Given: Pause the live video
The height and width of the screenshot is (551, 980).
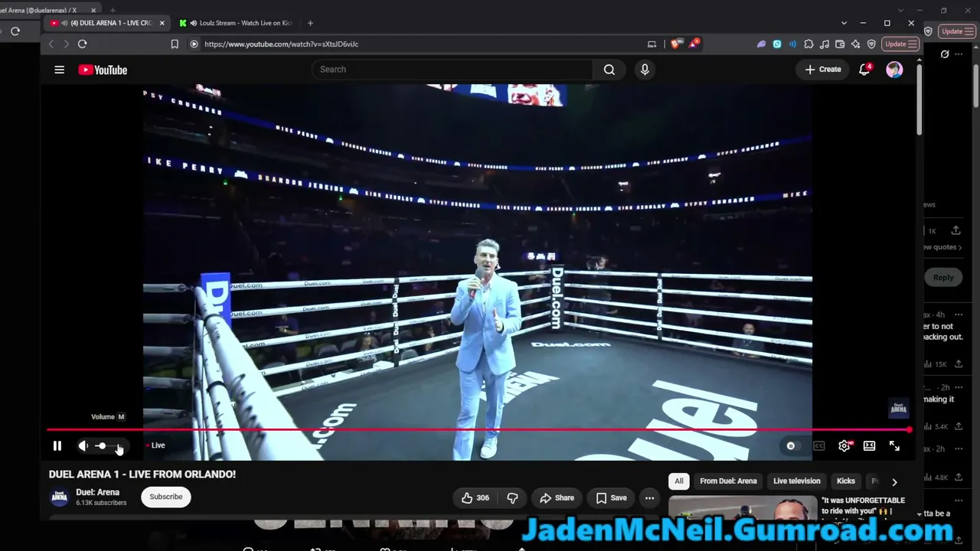Looking at the screenshot, I should pyautogui.click(x=57, y=445).
